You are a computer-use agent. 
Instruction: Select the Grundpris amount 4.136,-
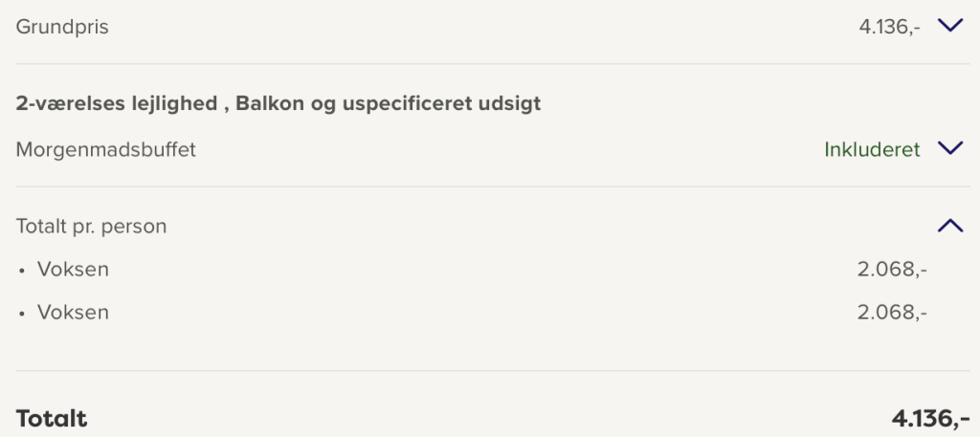889,27
